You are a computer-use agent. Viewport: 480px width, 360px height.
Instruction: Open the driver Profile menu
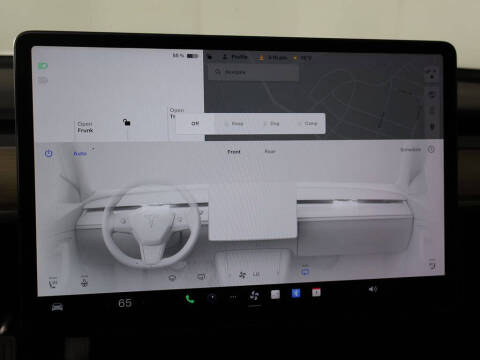[236, 57]
